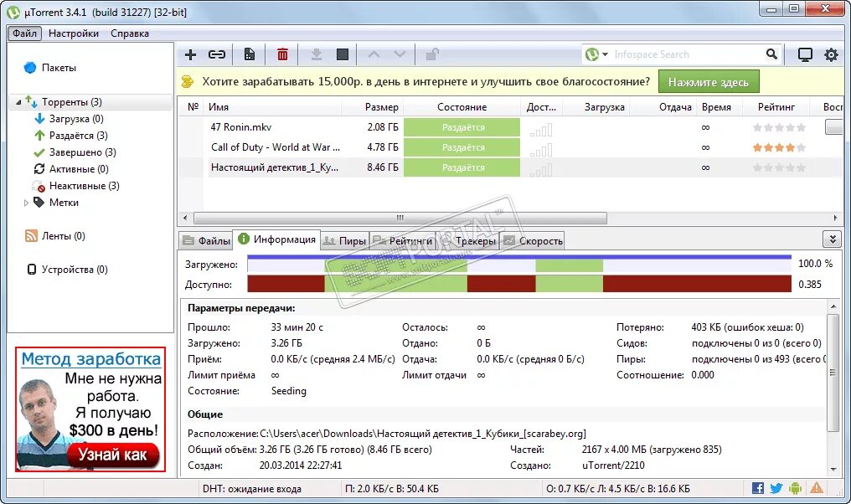Click the Android icon in status bar
Viewport: 851px width, 504px height.
pyautogui.click(x=795, y=488)
